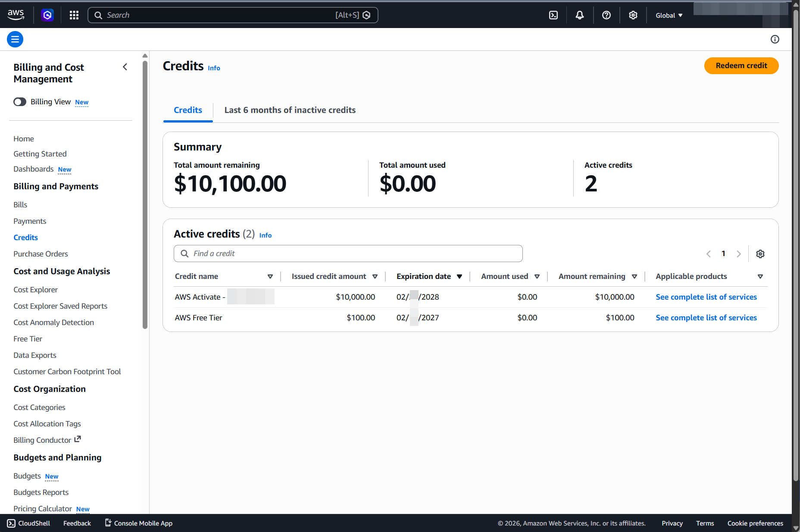The width and height of the screenshot is (800, 532).
Task: Sort by Applicable products arrow
Action: [x=760, y=276]
